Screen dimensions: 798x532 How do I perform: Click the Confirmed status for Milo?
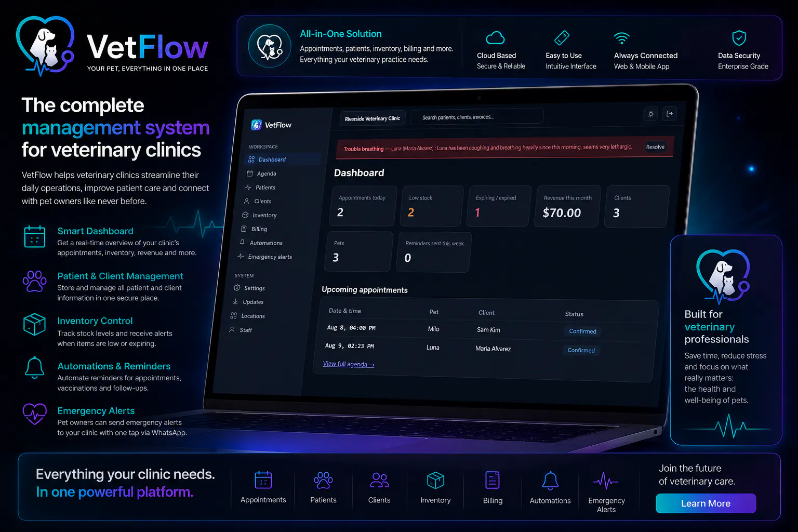[x=582, y=331]
